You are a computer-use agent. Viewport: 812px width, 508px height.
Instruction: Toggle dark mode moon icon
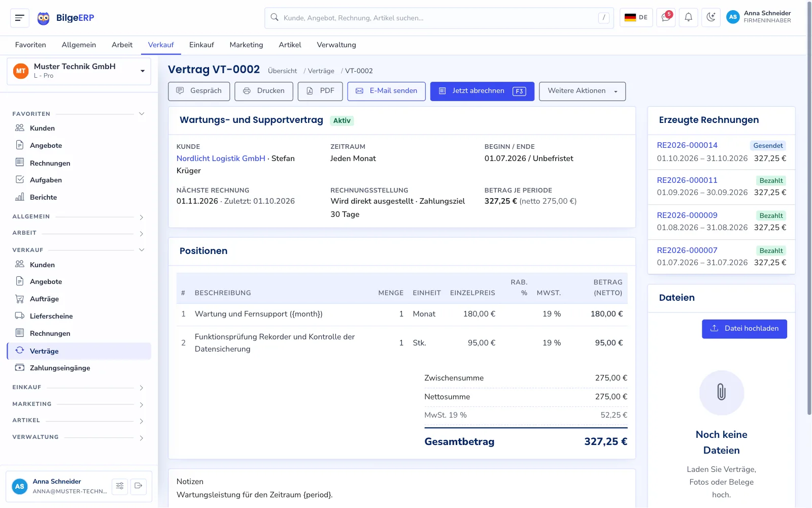click(x=711, y=18)
